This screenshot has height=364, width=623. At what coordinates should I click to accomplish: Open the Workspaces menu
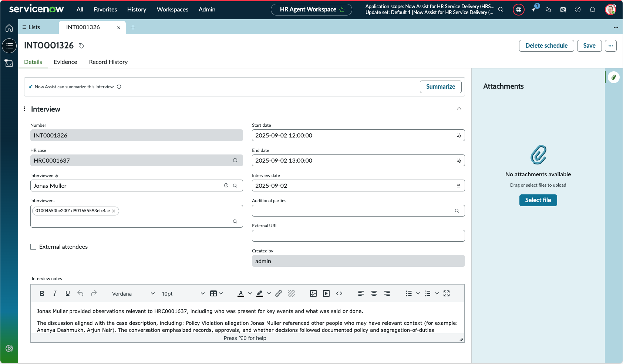[172, 10]
